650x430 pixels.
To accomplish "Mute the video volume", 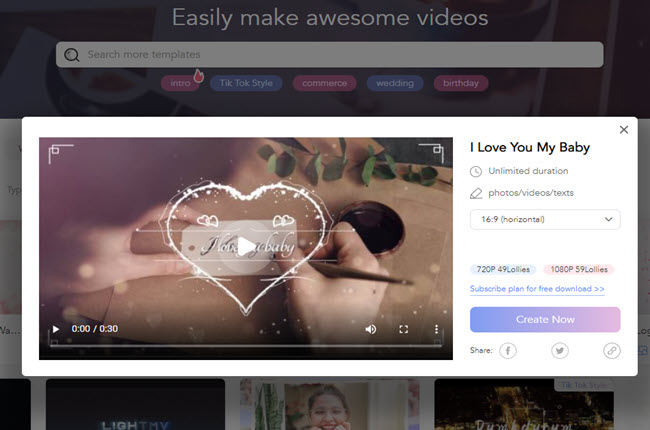I will (371, 329).
